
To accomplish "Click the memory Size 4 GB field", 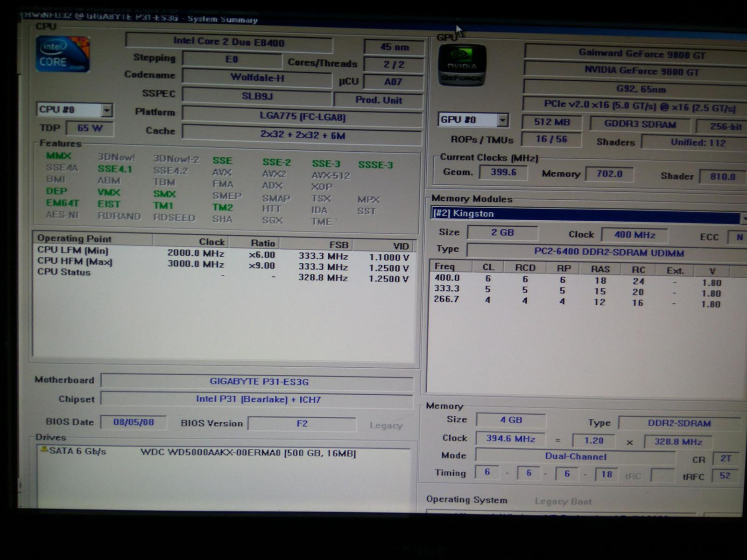I will pos(511,420).
